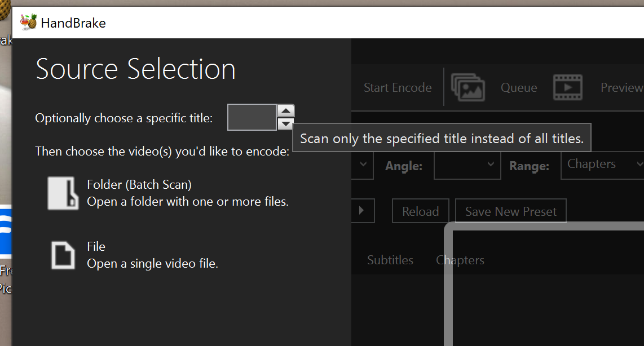The width and height of the screenshot is (644, 346).
Task: Switch to the Subtitles tab
Action: 390,260
